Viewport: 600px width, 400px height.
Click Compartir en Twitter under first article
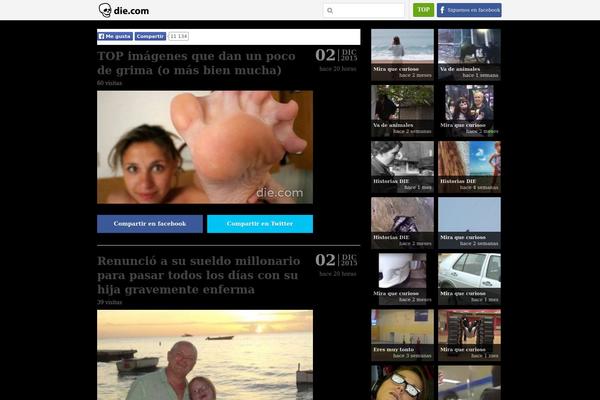260,224
